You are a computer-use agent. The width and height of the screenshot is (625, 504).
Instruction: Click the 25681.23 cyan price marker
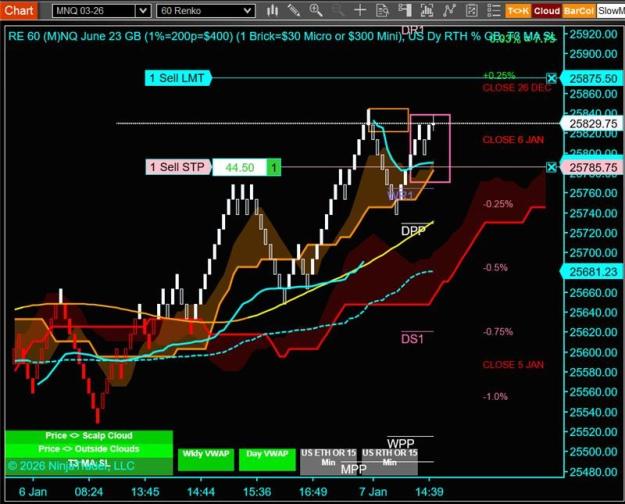click(592, 272)
